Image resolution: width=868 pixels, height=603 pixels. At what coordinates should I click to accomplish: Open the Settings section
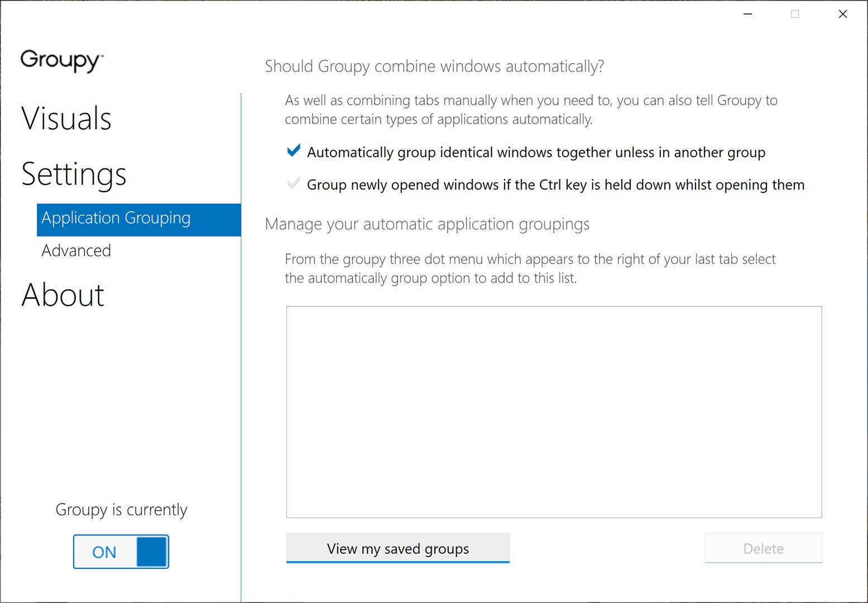click(74, 174)
